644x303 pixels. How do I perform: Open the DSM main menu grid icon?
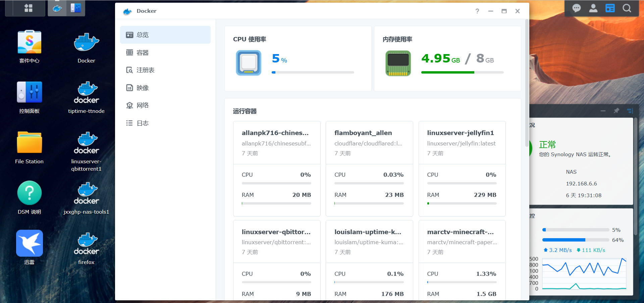29,8
